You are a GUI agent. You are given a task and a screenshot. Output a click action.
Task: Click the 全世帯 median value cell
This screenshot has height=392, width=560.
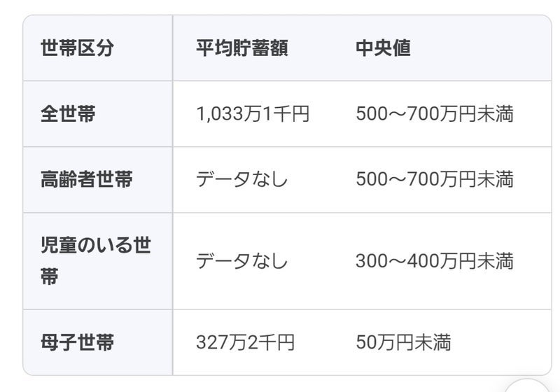(435, 114)
